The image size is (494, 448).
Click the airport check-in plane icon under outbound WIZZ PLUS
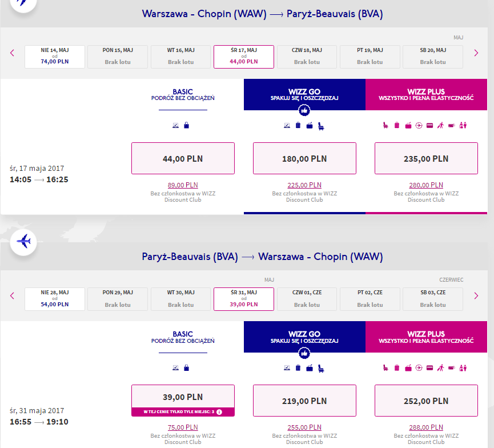tap(419, 126)
